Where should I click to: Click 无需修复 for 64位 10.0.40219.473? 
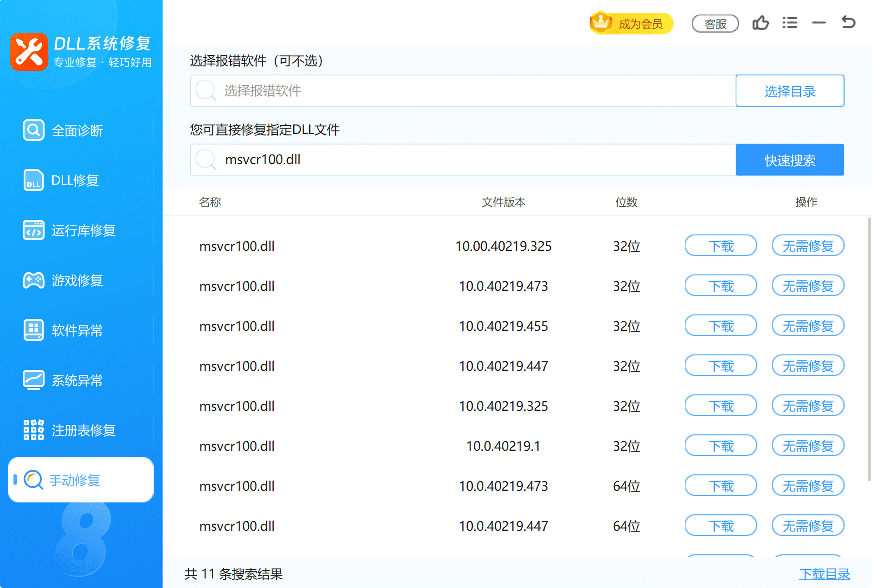click(808, 486)
